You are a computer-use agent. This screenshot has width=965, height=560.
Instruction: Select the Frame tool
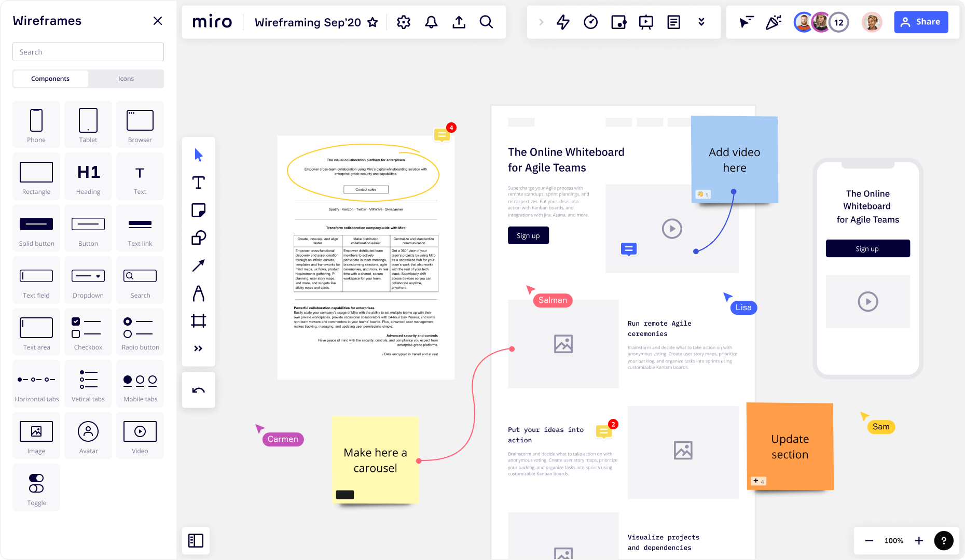(x=198, y=321)
